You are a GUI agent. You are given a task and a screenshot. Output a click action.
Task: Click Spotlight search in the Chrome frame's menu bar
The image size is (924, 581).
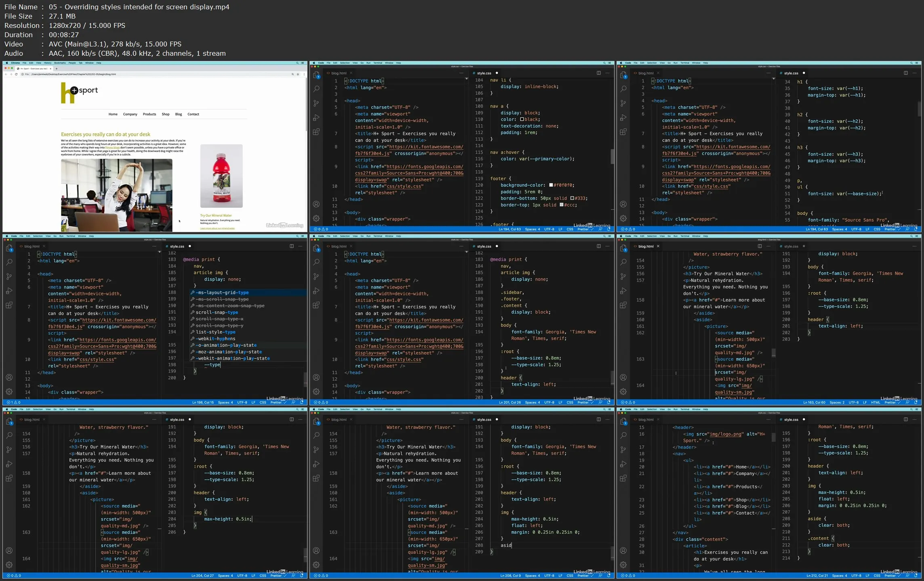pyautogui.click(x=297, y=63)
